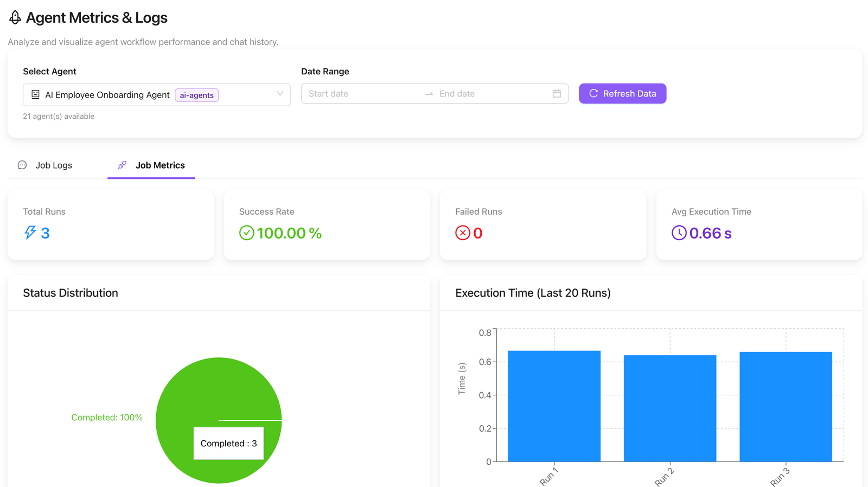Viewport: 868px width, 487px height.
Task: Click the green checkmark Success Rate icon
Action: pyautogui.click(x=246, y=233)
